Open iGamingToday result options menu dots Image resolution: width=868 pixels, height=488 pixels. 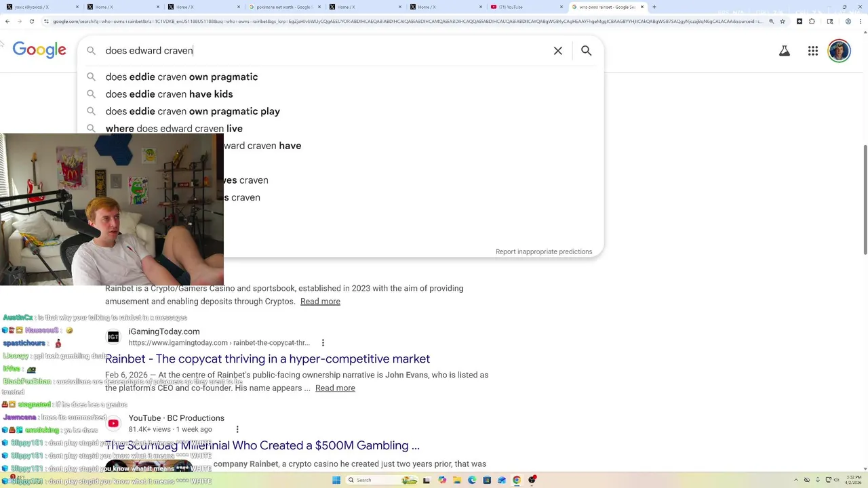[323, 343]
